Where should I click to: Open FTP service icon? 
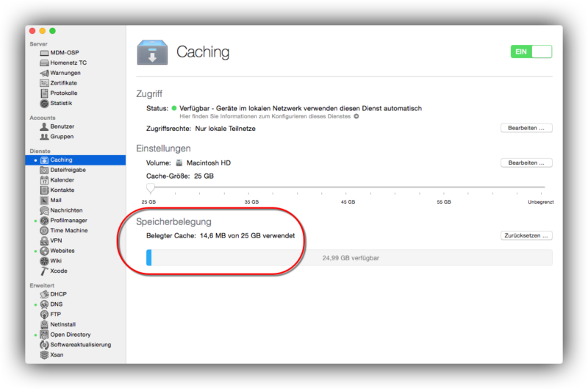point(44,314)
